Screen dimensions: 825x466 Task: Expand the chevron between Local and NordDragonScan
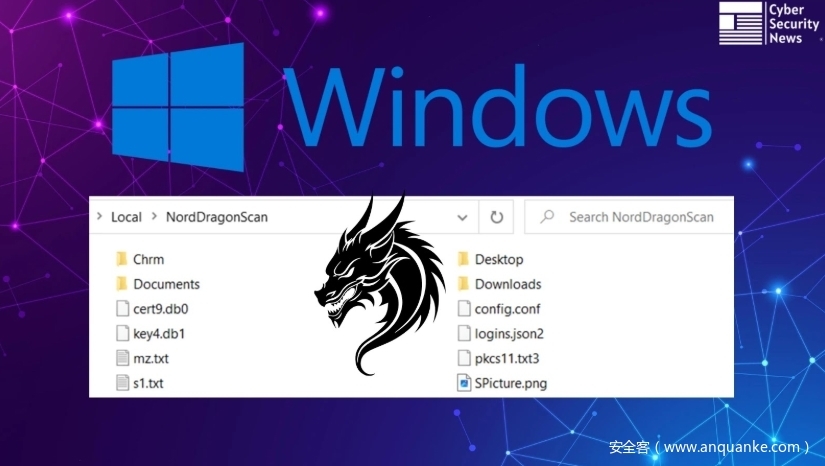[154, 217]
